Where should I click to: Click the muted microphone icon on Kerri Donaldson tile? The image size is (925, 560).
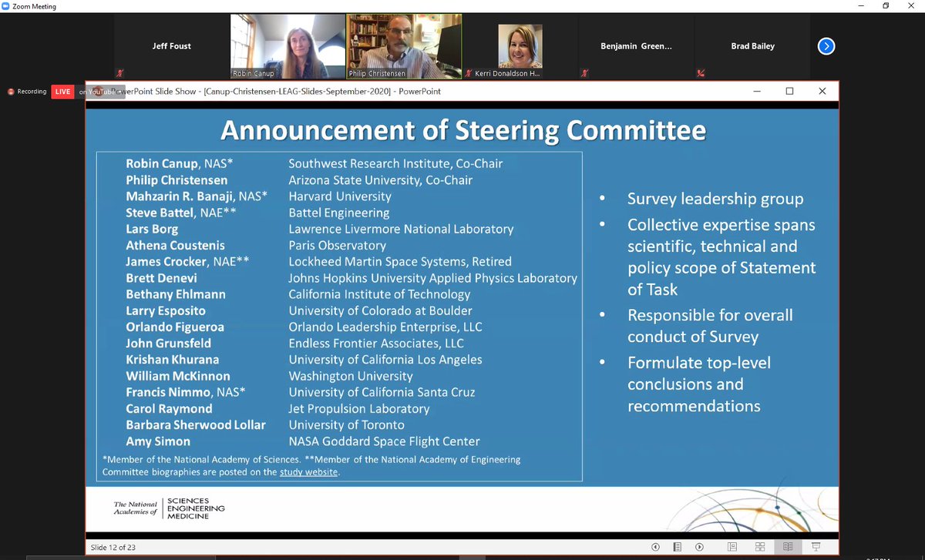tap(469, 74)
